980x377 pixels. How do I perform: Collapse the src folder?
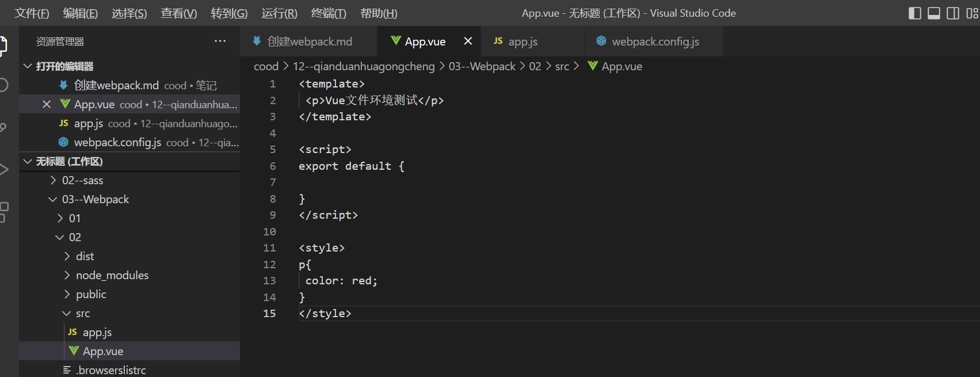pyautogui.click(x=67, y=313)
